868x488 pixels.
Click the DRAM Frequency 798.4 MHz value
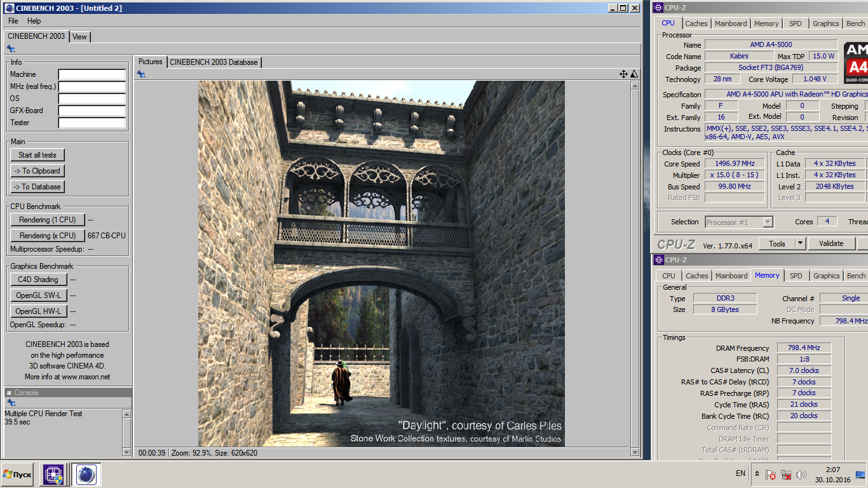[x=804, y=348]
